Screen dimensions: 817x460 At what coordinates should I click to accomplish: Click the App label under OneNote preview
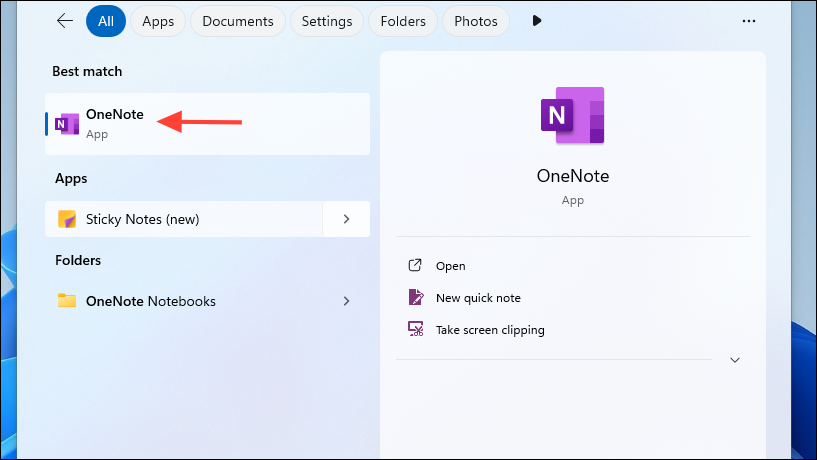tap(573, 201)
